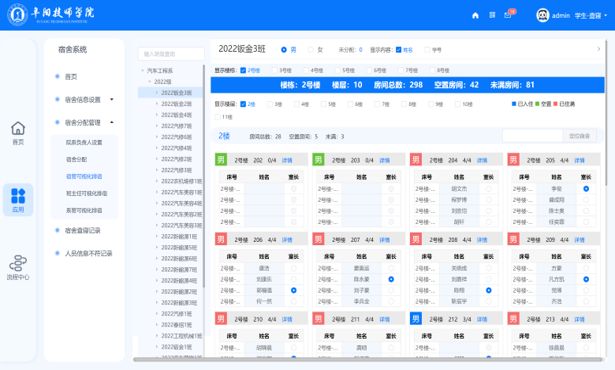This screenshot has height=370, width=615.
Task: Open the message inbox icon with red badge
Action: 508,15
